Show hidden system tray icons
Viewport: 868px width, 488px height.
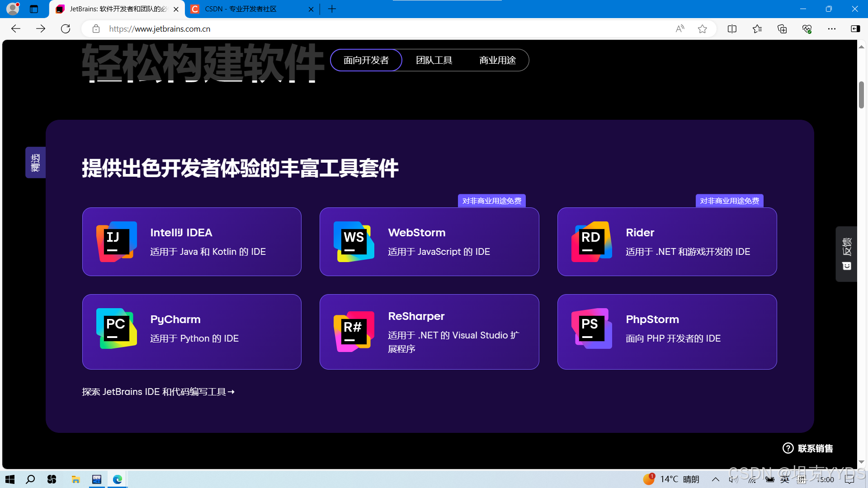click(x=716, y=479)
